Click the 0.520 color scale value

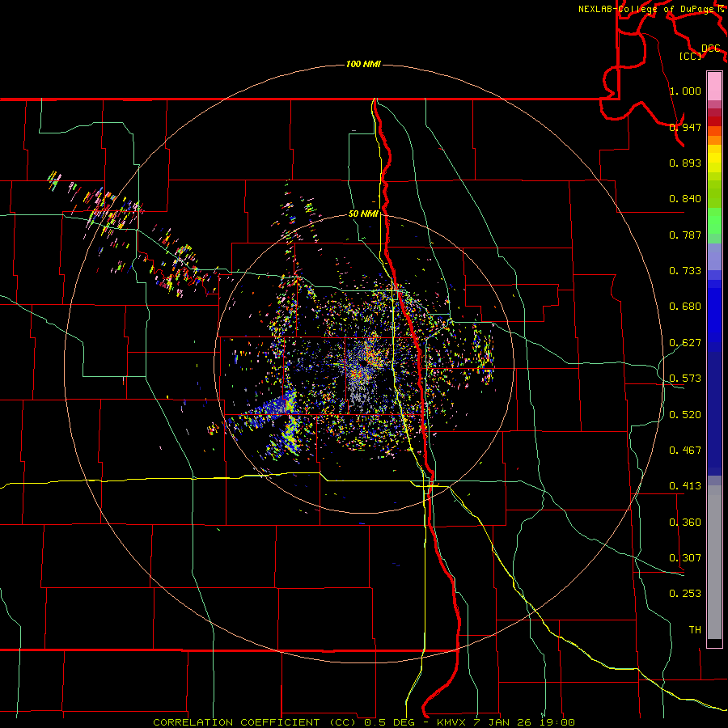click(685, 415)
